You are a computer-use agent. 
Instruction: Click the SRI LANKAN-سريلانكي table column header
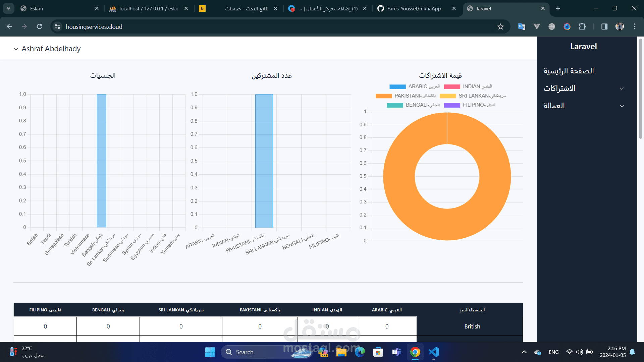pyautogui.click(x=181, y=310)
